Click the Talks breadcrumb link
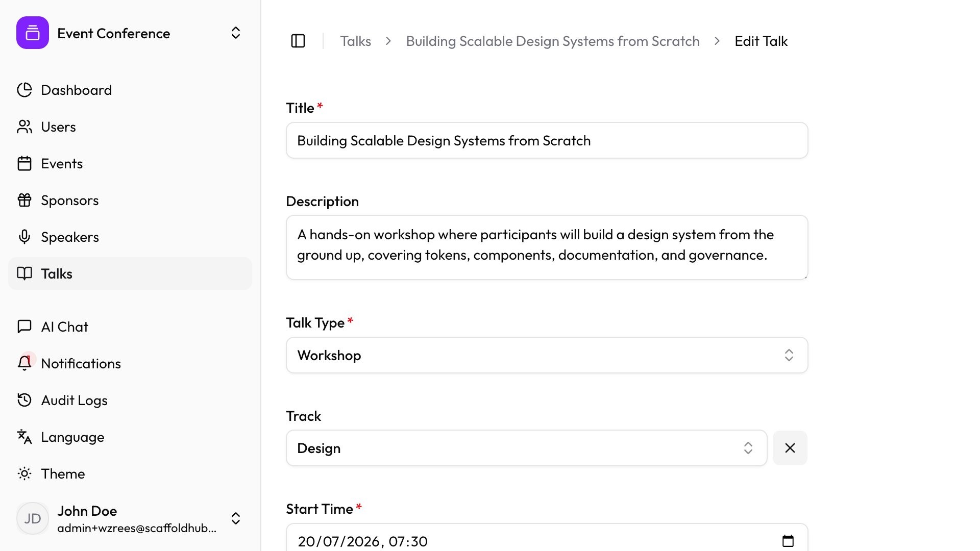Screen dimensions: 980x551 click(355, 41)
